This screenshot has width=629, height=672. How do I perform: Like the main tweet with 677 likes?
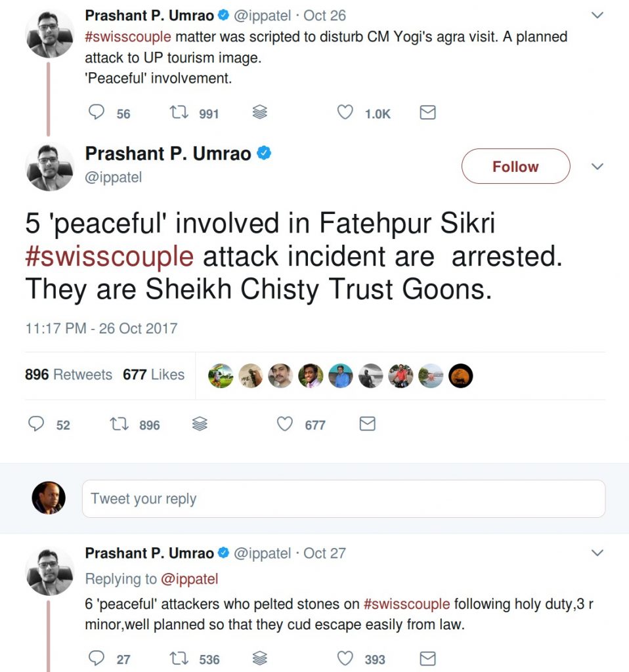pos(284,425)
